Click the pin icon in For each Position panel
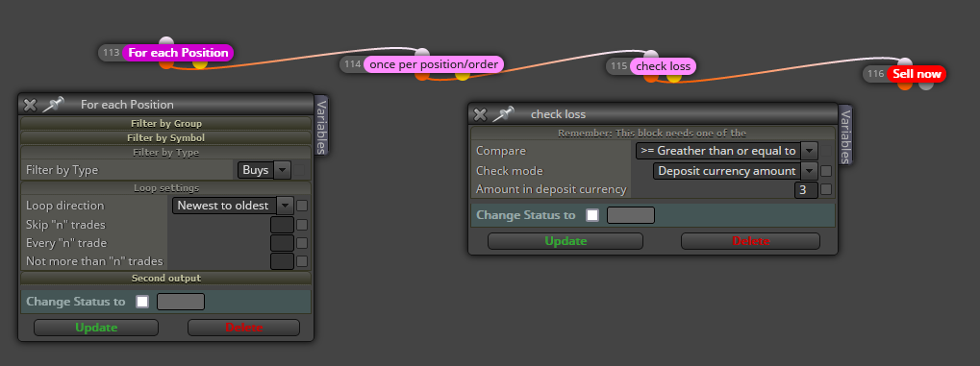Screen dimensions: 980x366 (53, 105)
